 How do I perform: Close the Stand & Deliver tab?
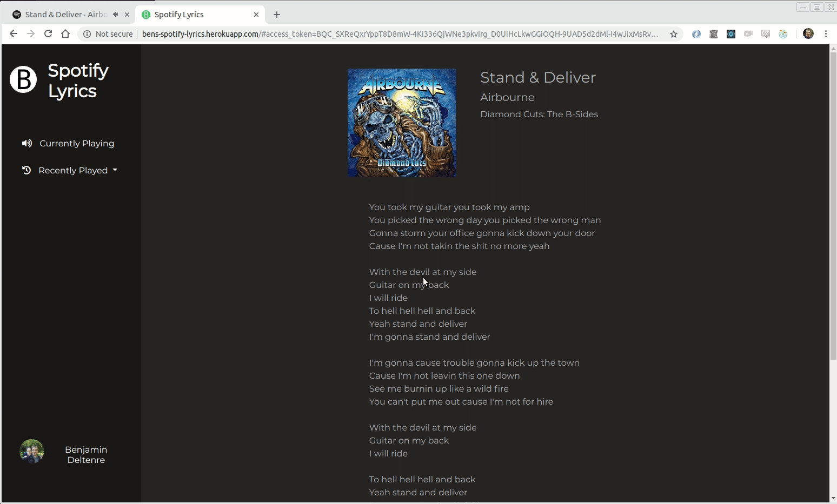coord(127,15)
